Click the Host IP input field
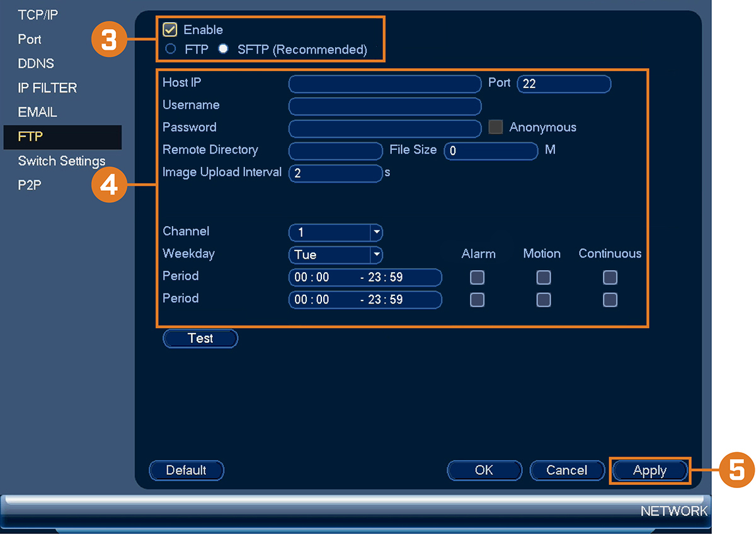This screenshot has width=756, height=534. 385,84
